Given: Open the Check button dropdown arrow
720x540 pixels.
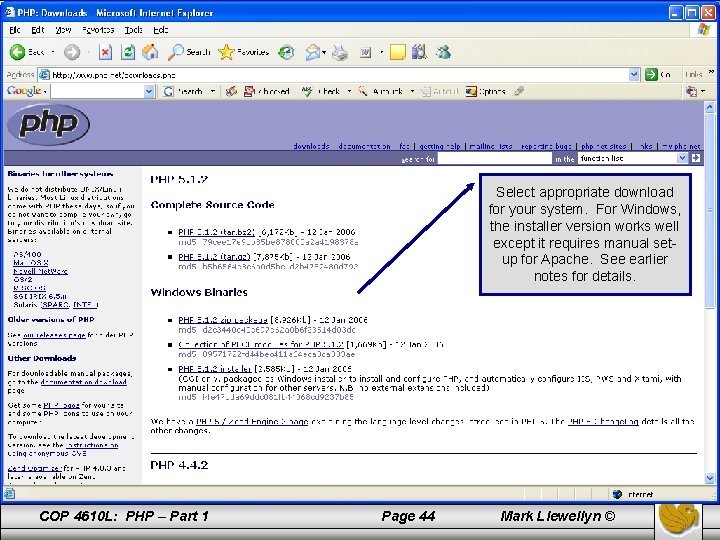Looking at the screenshot, I should pyautogui.click(x=349, y=91).
